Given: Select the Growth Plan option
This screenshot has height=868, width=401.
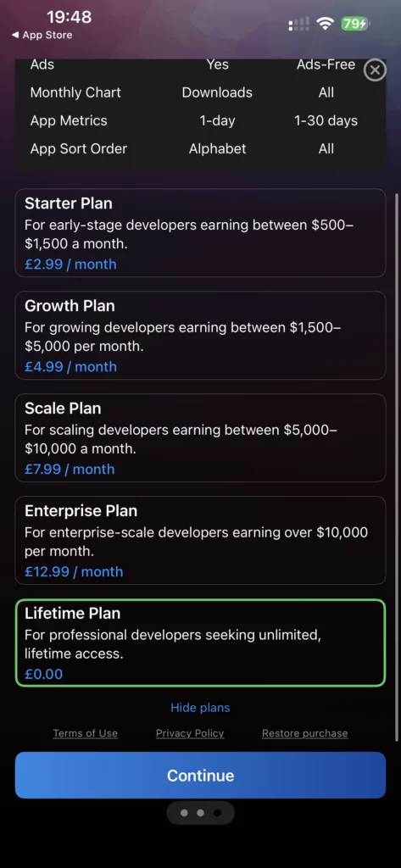Looking at the screenshot, I should tap(200, 336).
